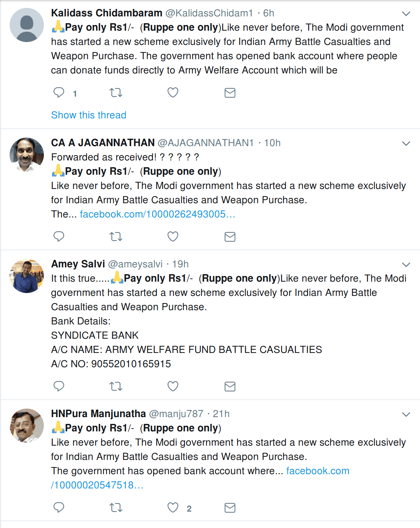Reply to Kalidass Chidambaram's tweet

tap(59, 93)
